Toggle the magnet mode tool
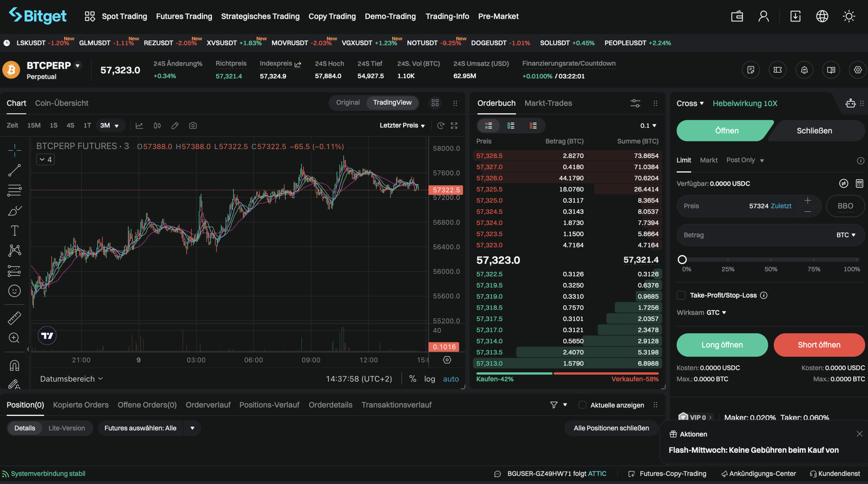Viewport: 868px width, 484px height. click(14, 365)
